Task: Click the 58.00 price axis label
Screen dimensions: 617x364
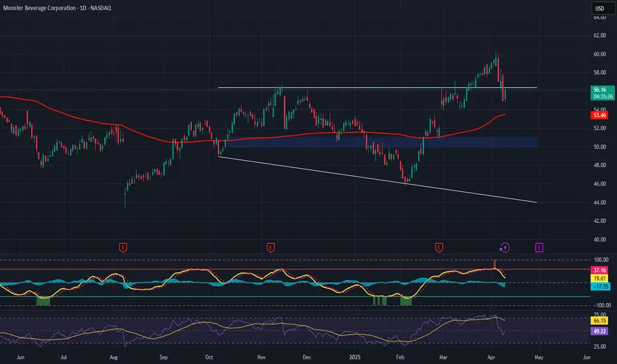Action: (600, 72)
